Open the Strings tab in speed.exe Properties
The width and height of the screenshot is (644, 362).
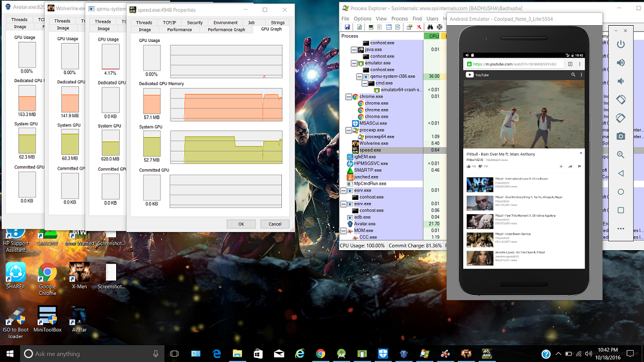[x=278, y=23]
